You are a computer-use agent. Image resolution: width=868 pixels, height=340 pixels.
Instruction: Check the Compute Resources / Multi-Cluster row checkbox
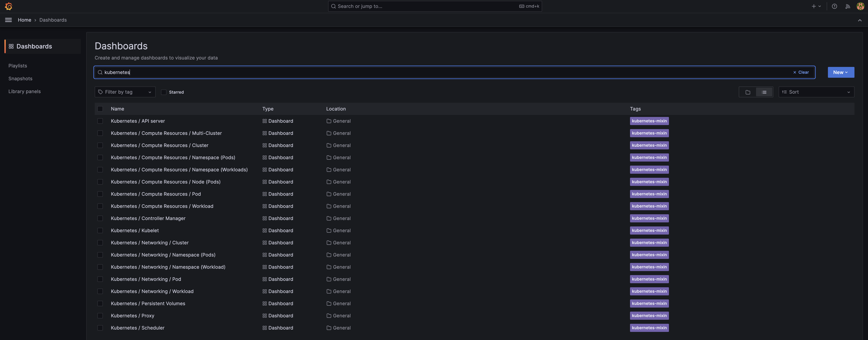click(100, 133)
